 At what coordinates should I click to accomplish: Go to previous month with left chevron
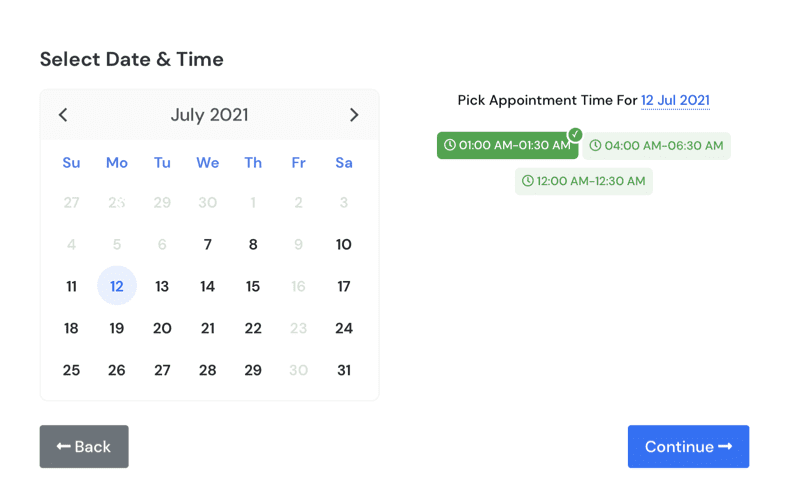pos(63,115)
